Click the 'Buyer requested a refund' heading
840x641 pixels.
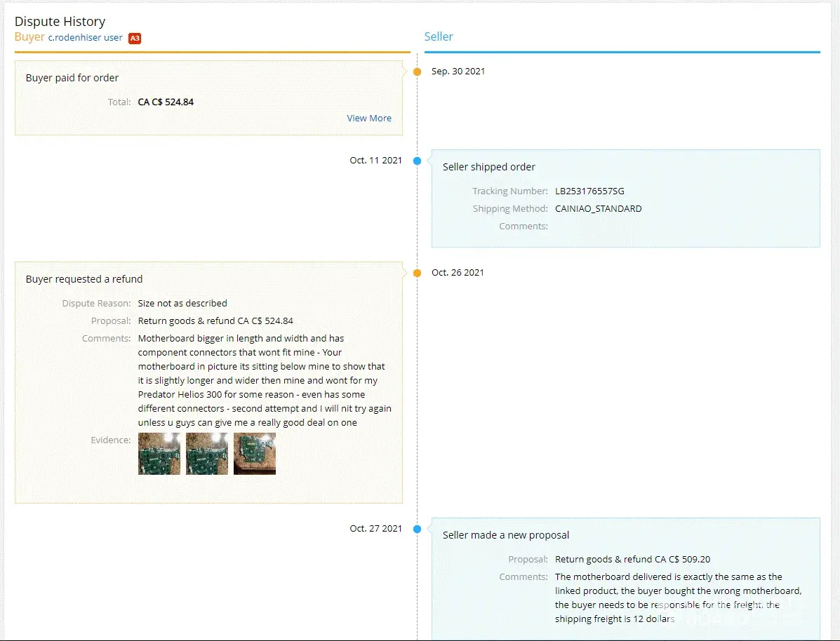pyautogui.click(x=84, y=279)
